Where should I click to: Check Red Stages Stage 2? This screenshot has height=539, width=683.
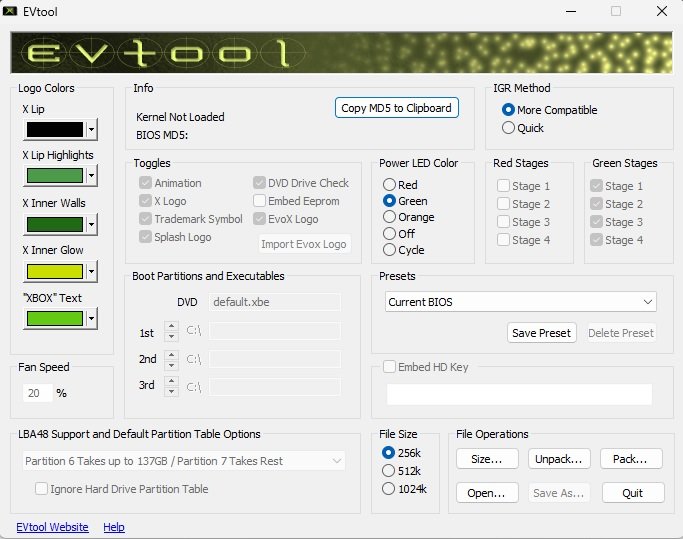point(523,204)
